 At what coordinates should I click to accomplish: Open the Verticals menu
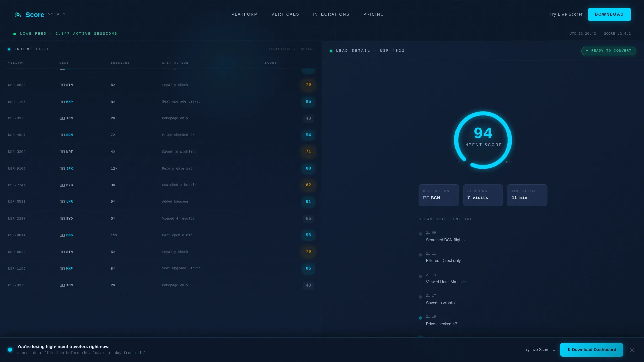click(x=285, y=14)
